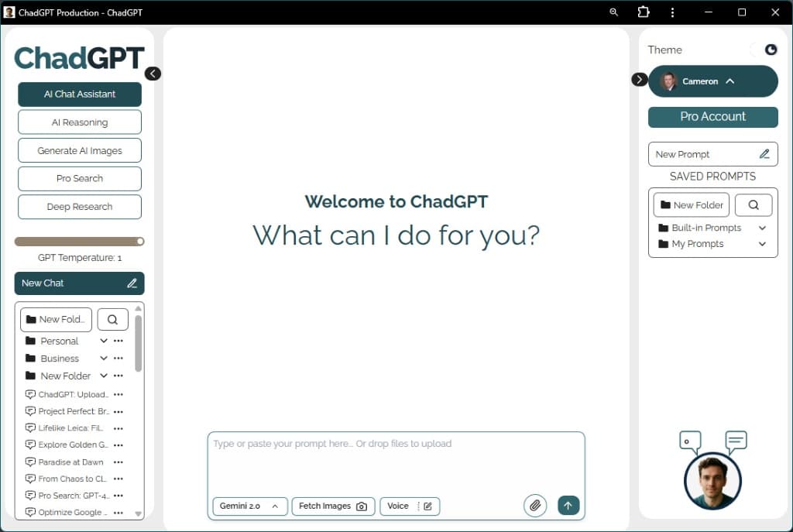Open options for Lifelike Leica chat
793x532 pixels.
pos(118,428)
